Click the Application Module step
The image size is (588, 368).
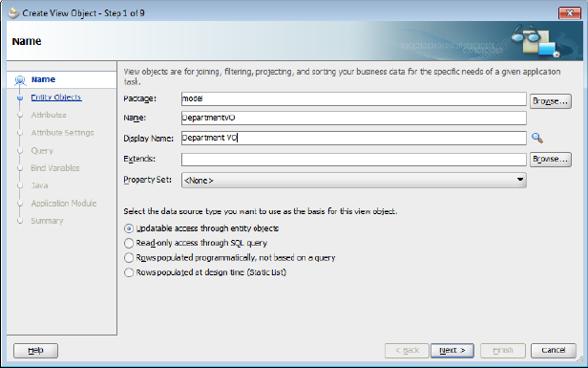[64, 204]
